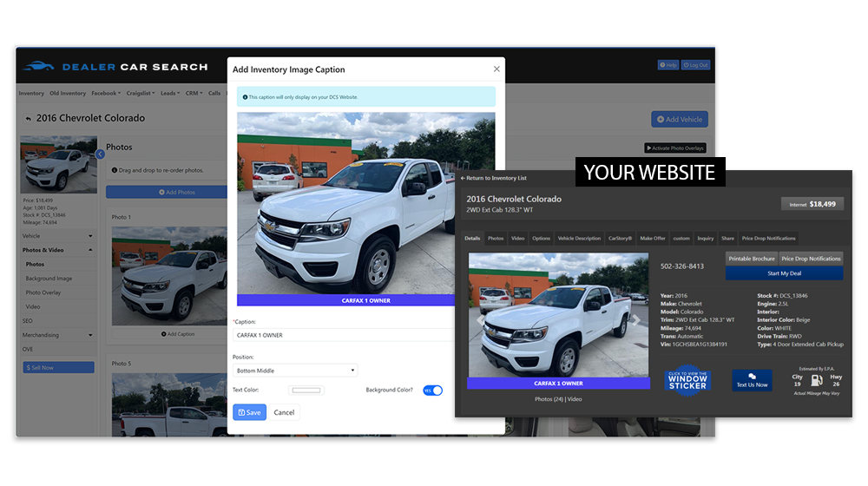Save the image caption
The image size is (868, 486).
250,412
